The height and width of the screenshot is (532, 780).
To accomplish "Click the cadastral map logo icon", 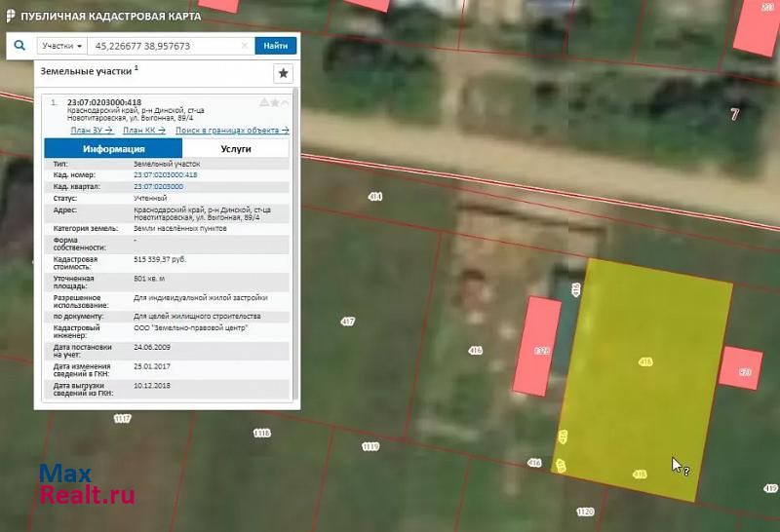I will click(10, 16).
